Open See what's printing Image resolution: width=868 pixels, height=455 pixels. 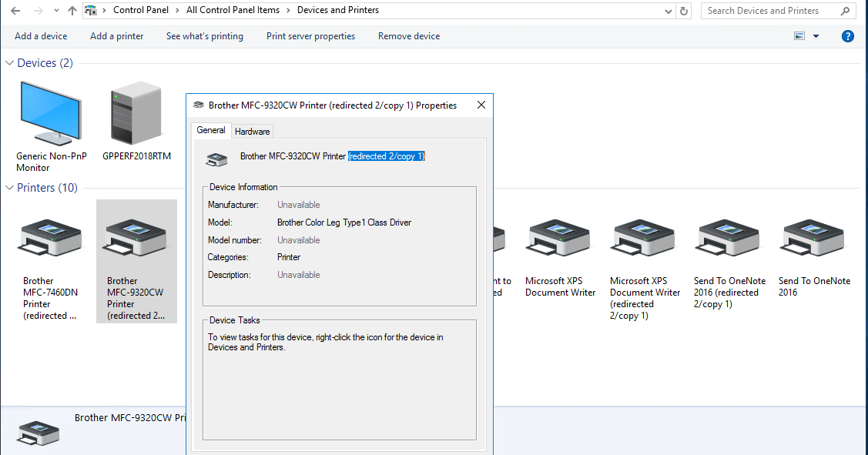[205, 36]
